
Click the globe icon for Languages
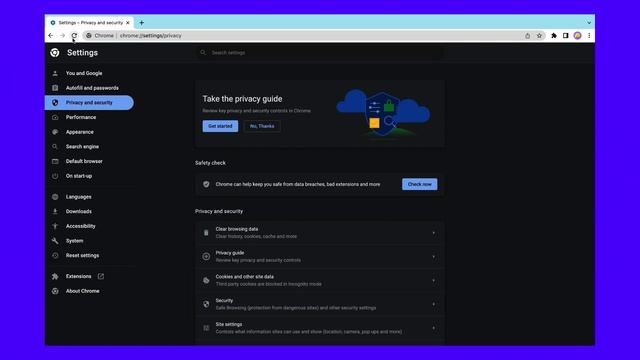55,197
